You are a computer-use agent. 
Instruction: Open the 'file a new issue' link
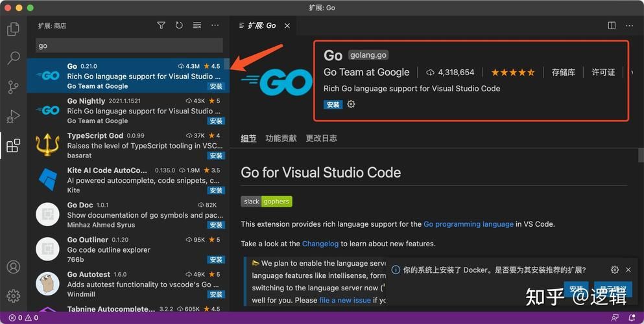tap(345, 300)
